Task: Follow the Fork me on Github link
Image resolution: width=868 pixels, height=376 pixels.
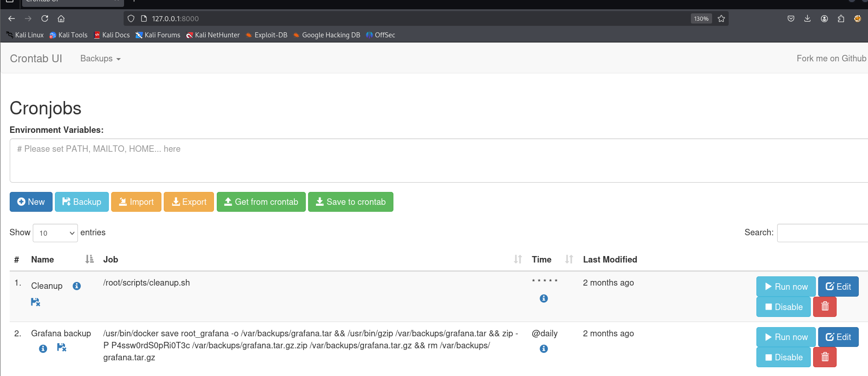Action: coord(832,59)
